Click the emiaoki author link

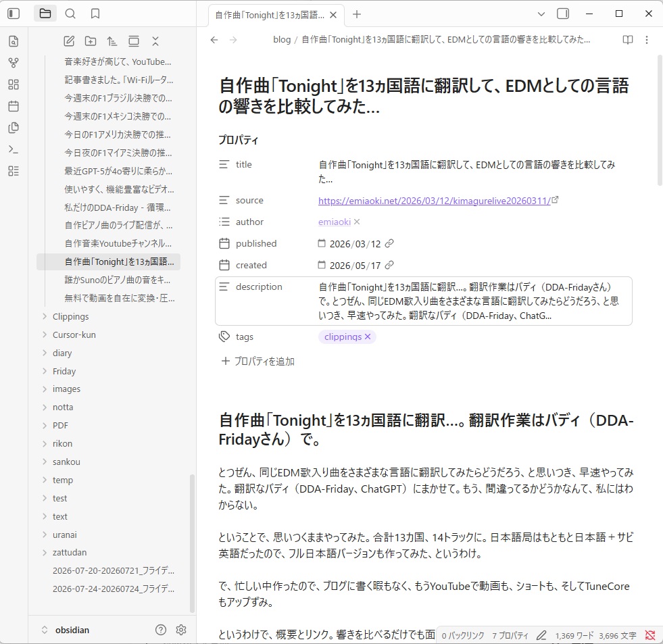tap(335, 222)
